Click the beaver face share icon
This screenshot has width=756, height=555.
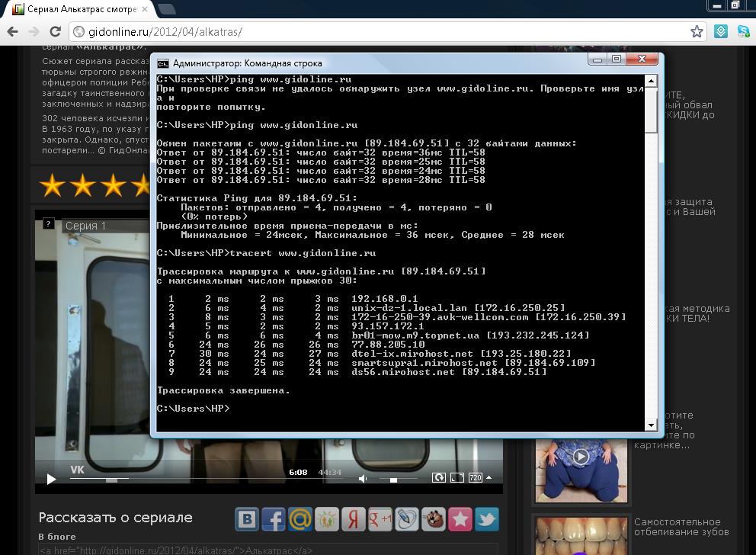click(x=434, y=519)
